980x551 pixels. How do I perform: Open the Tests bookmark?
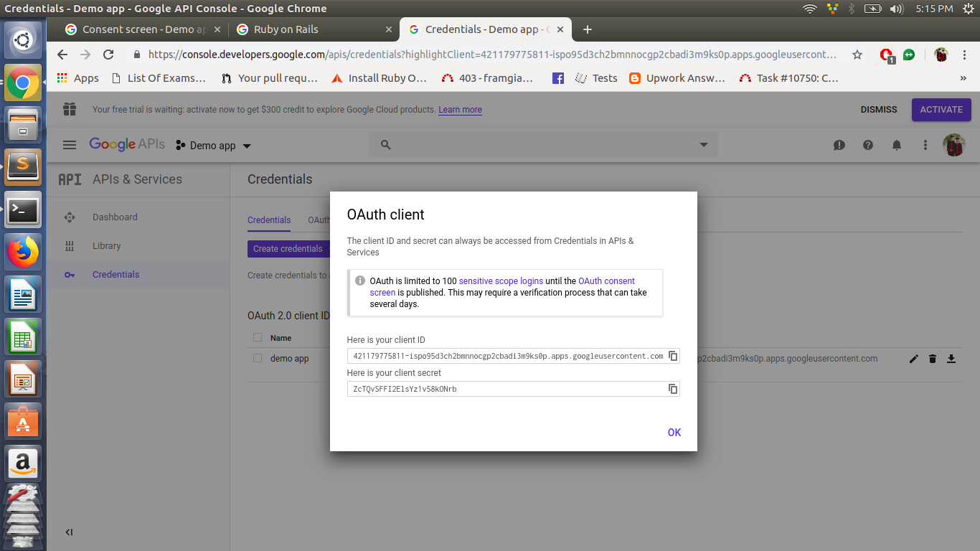596,78
